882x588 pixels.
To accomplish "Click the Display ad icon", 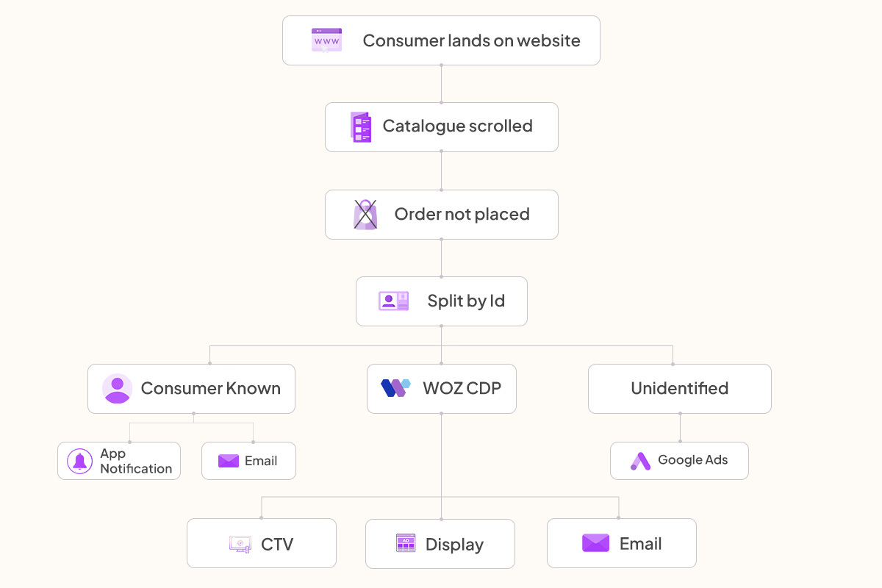I will [406, 544].
